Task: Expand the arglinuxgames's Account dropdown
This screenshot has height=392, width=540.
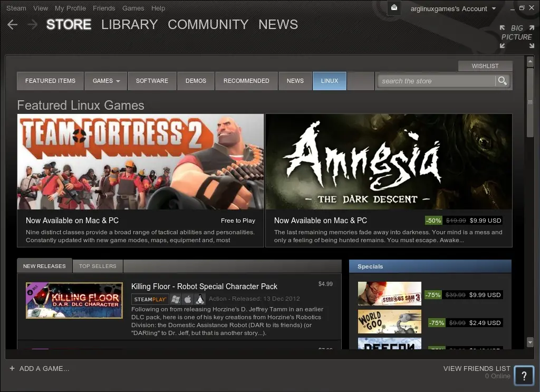Action: click(x=453, y=8)
